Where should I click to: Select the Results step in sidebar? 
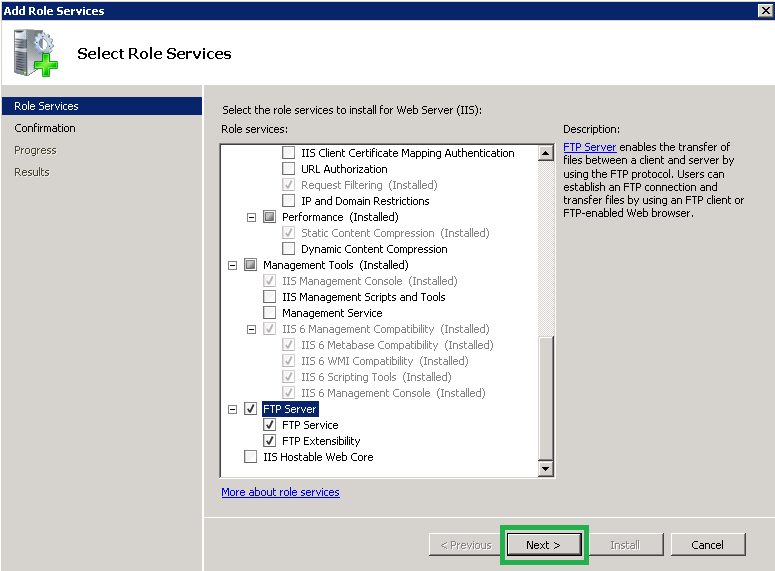[32, 172]
